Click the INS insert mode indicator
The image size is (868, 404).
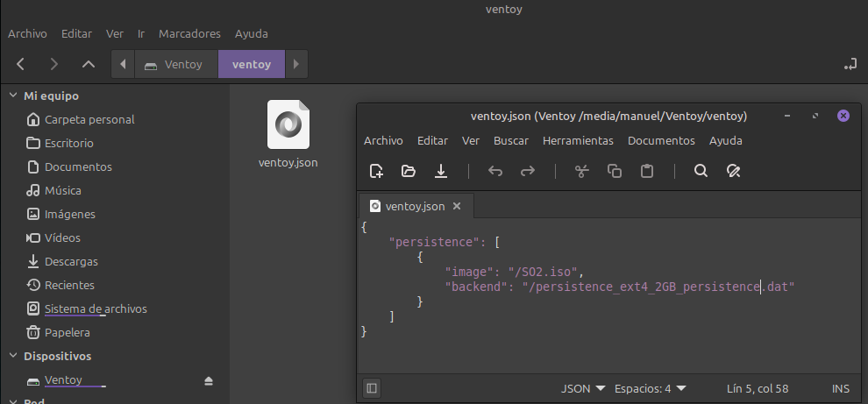840,388
